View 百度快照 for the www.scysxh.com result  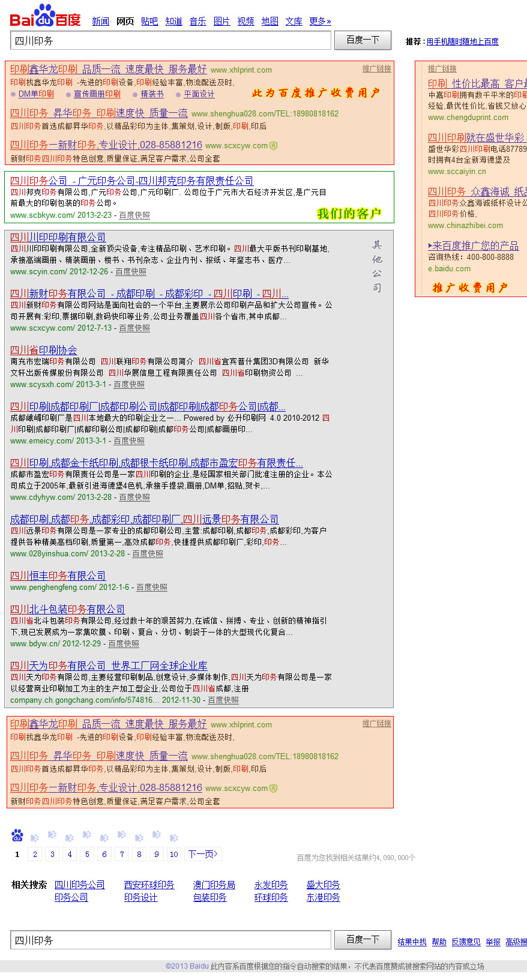coord(129,385)
